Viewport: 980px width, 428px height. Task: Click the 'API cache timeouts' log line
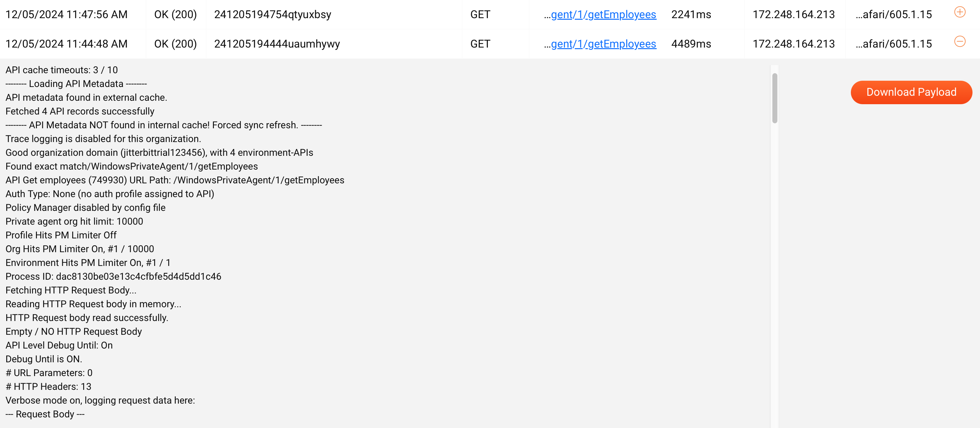pos(62,70)
